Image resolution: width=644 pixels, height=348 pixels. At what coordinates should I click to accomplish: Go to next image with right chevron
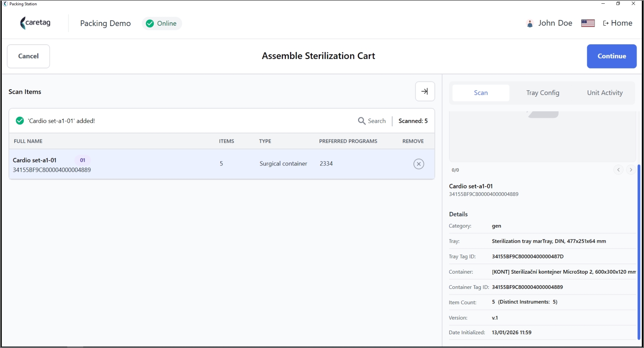pyautogui.click(x=631, y=170)
